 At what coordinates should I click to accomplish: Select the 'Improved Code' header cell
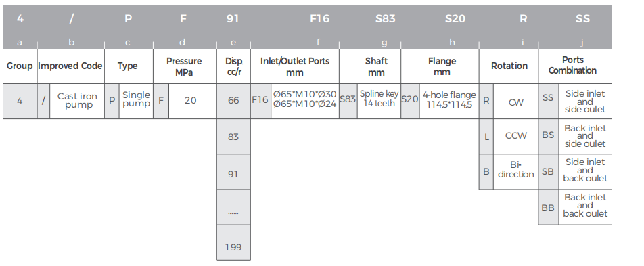click(70, 66)
